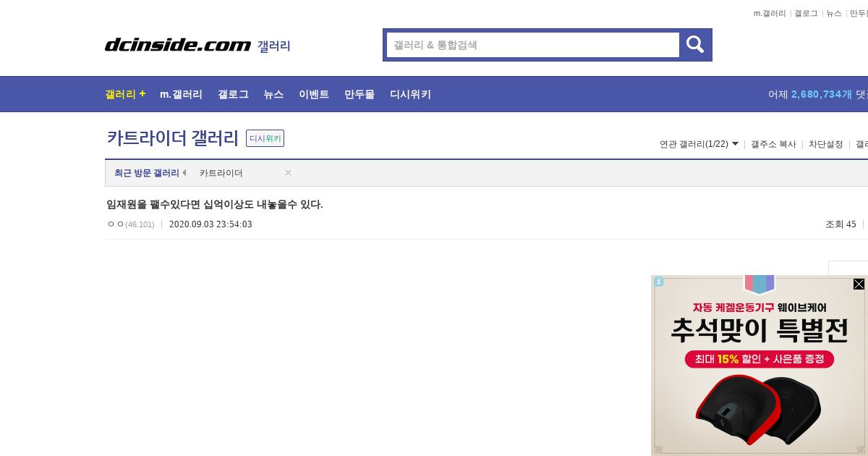Click 갤주소 복사 link

(773, 144)
